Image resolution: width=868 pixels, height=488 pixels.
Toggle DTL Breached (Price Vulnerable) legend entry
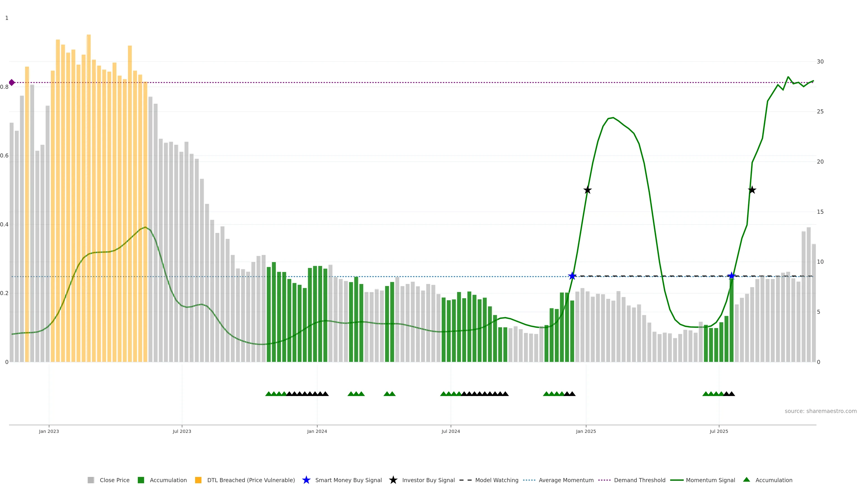(x=251, y=480)
